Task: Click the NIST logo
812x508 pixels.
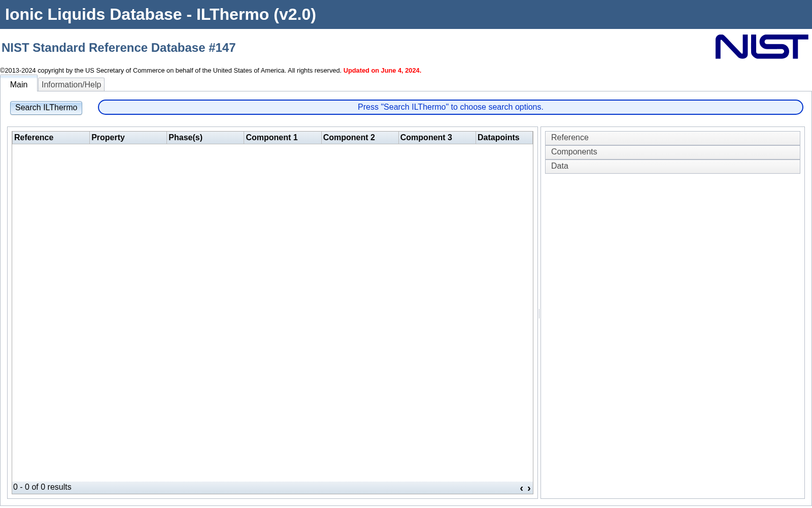Action: [x=762, y=47]
